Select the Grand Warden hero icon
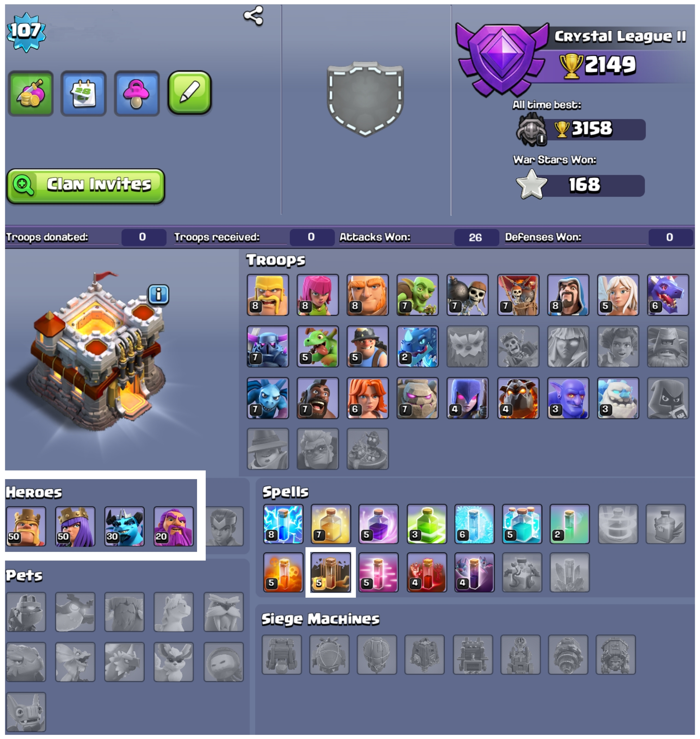 pos(173,526)
